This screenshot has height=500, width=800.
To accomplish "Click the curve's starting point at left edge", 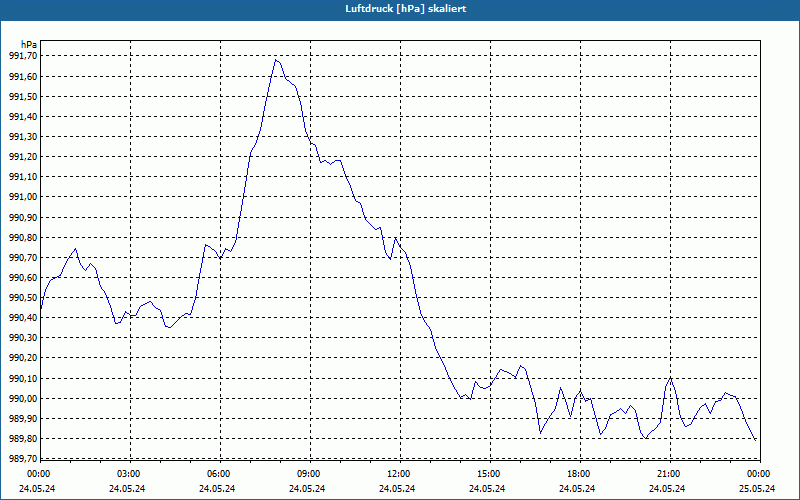I will point(41,309).
